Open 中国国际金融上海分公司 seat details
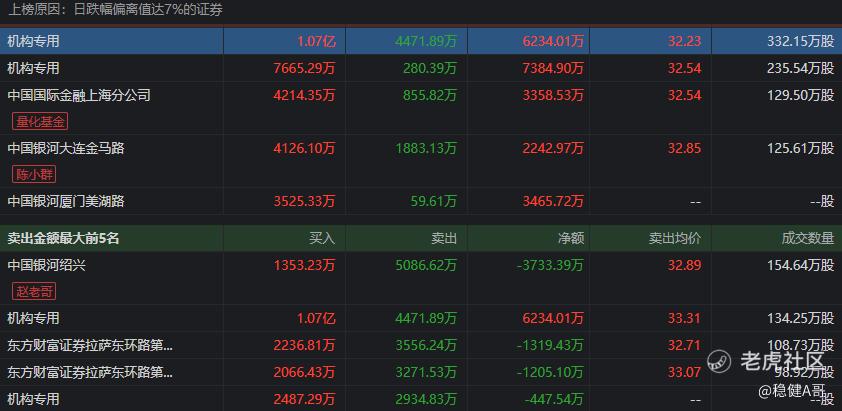Viewport: 842px width, 411px height. [79, 95]
